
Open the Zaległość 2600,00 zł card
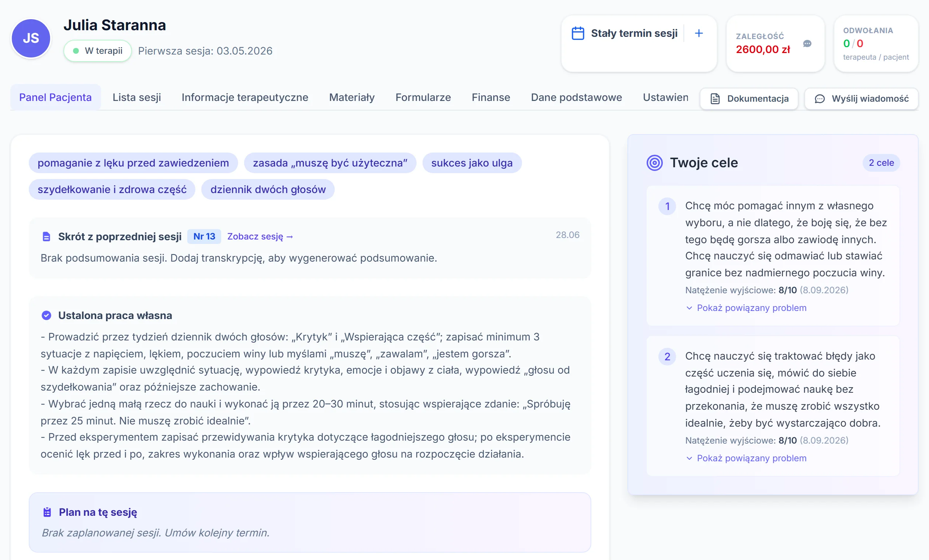[x=775, y=44]
